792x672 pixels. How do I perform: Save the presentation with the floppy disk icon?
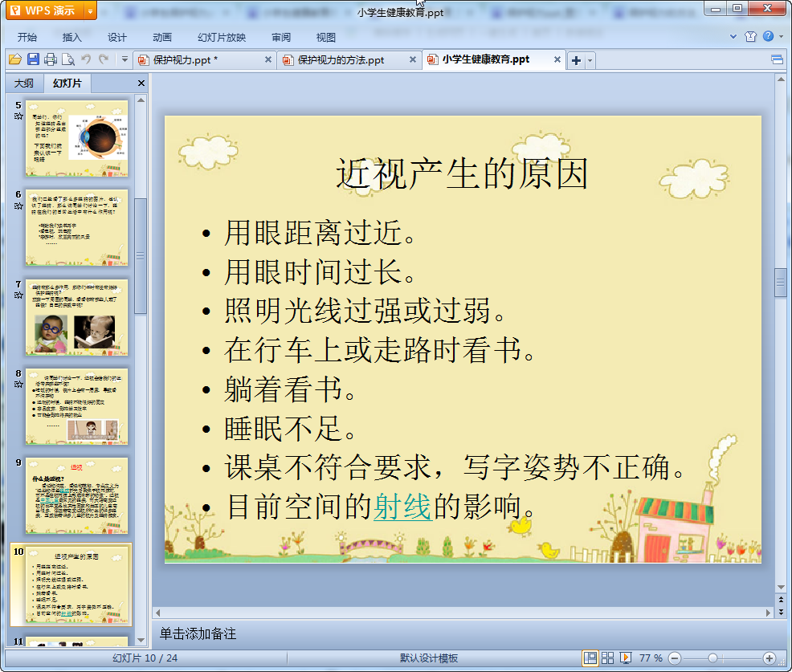pyautogui.click(x=34, y=59)
